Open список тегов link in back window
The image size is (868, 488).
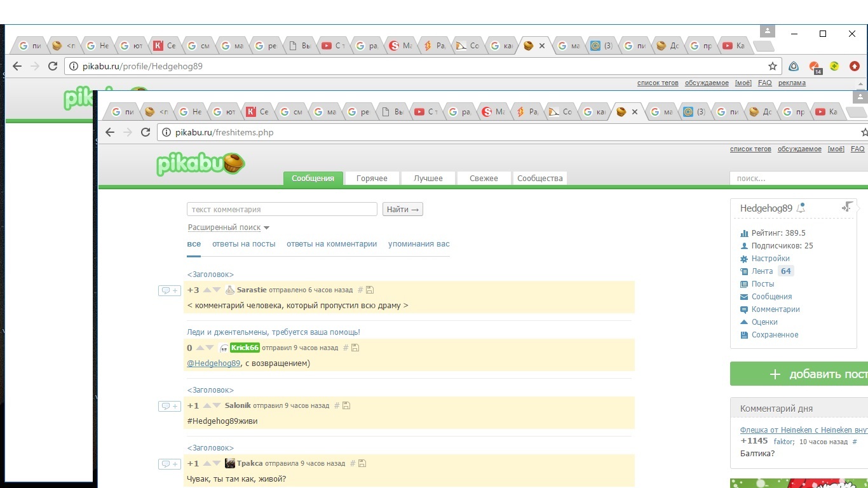point(658,83)
